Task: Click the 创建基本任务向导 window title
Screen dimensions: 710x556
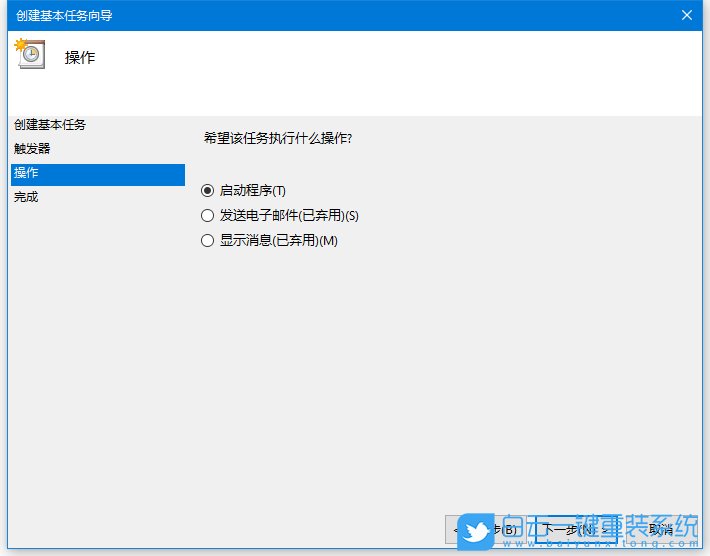Action: (64, 15)
